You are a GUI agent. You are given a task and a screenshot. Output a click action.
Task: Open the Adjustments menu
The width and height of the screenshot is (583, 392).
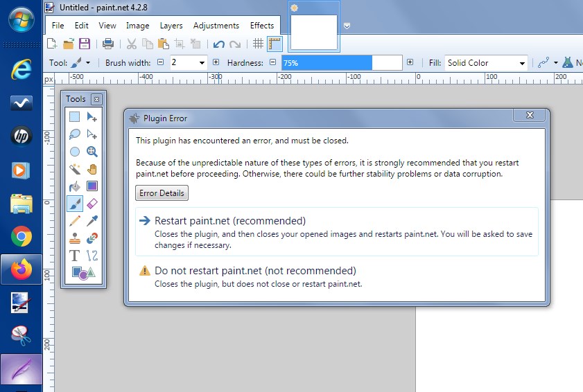coord(216,26)
